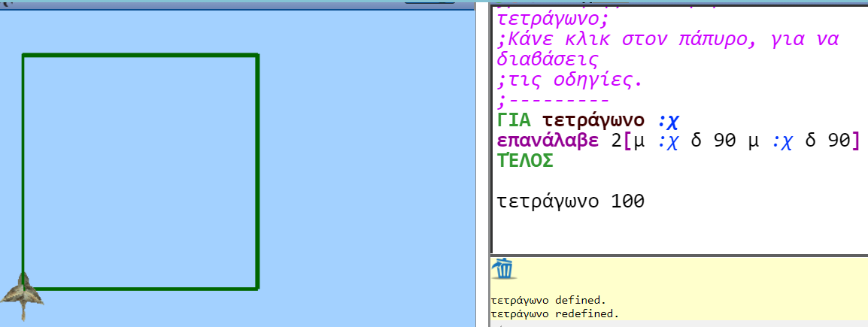Click the divider between editor and console
The image size is (868, 327).
pyautogui.click(x=677, y=255)
